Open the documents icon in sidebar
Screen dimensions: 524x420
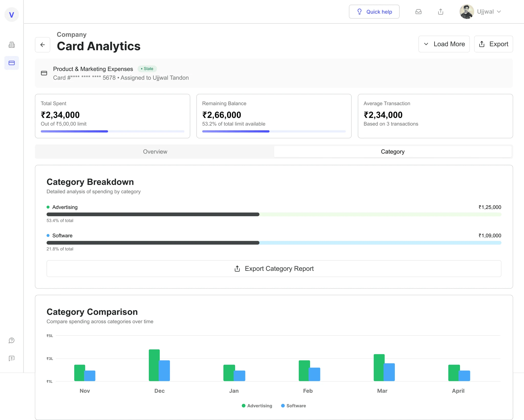12,45
